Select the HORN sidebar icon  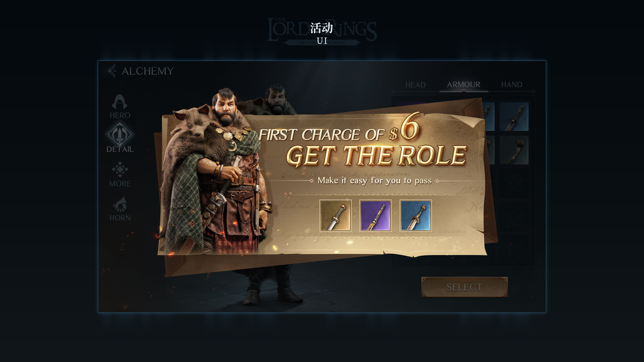tap(120, 204)
